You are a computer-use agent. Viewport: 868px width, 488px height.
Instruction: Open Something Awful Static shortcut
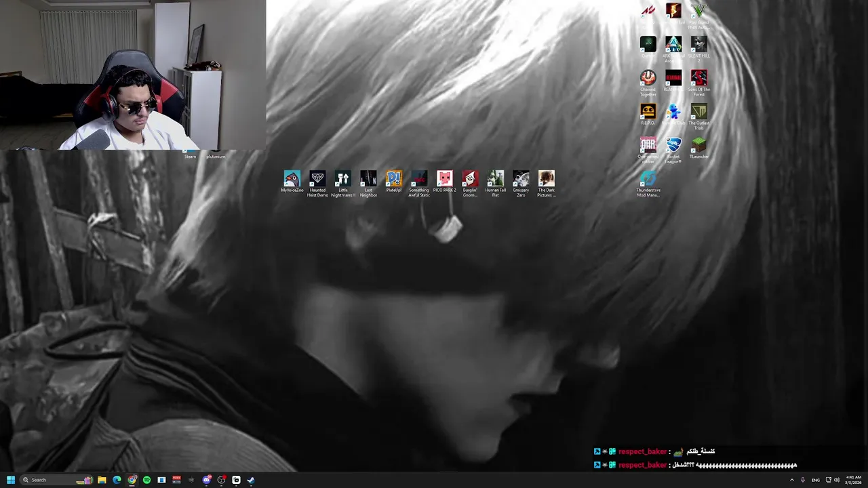pos(419,183)
